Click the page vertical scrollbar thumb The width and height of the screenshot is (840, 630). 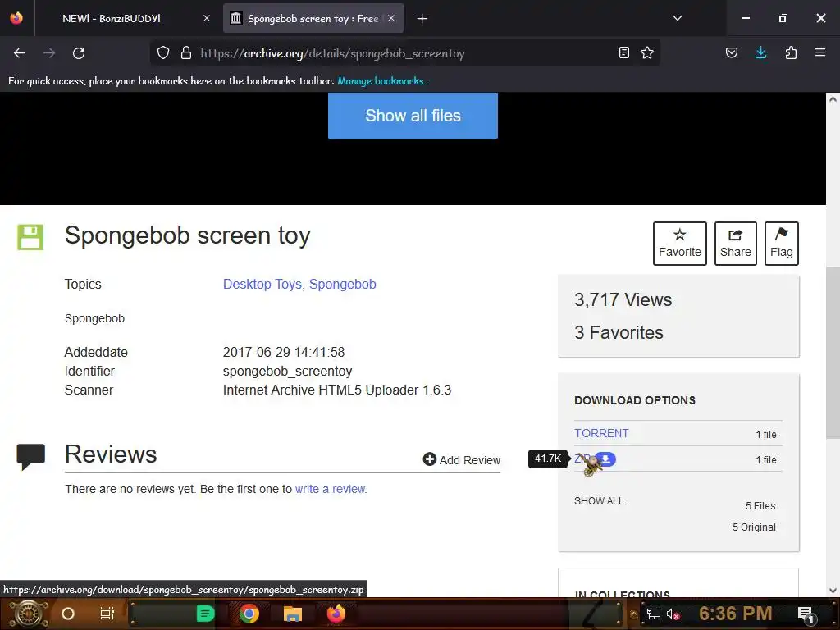coord(833,351)
